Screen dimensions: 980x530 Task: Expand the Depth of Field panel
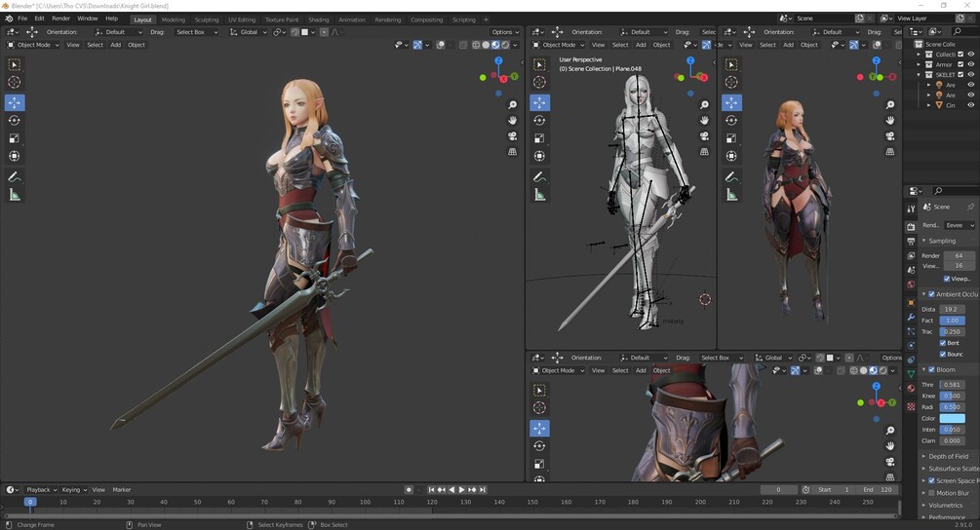point(948,456)
